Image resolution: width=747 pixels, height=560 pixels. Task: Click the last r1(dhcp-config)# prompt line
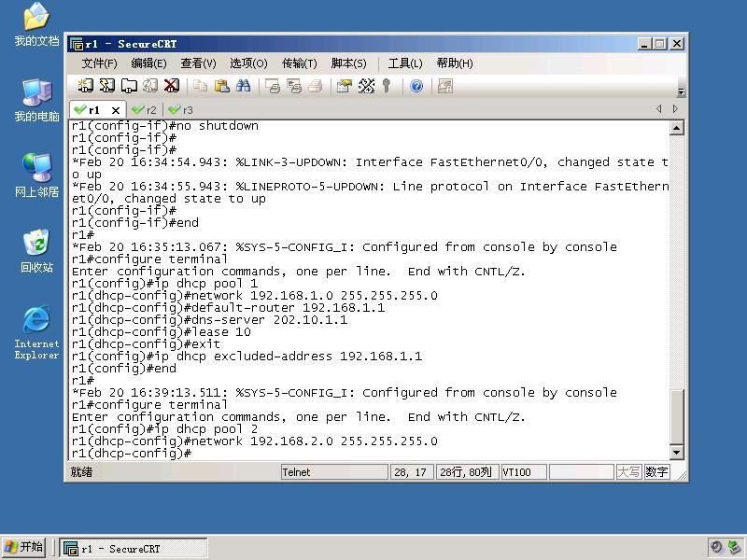(132, 454)
